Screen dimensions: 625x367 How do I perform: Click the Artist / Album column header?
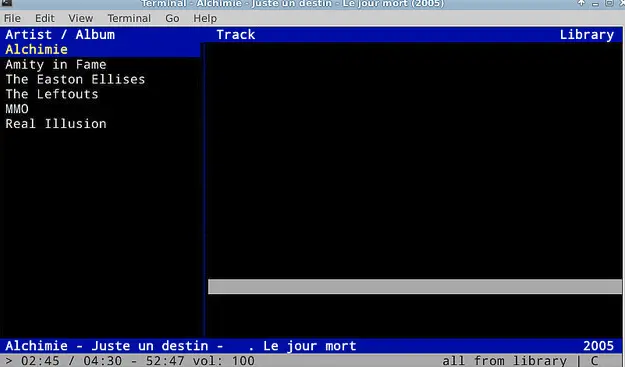[x=60, y=35]
